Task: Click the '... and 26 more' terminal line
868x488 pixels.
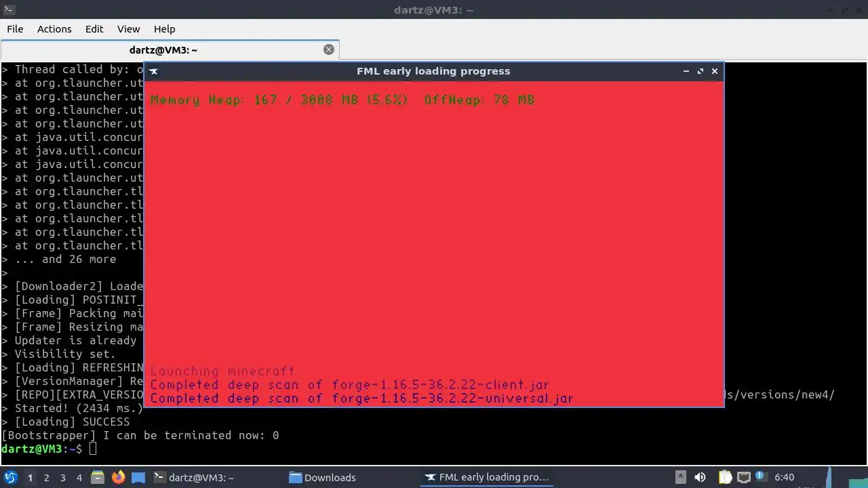Action: (59, 259)
